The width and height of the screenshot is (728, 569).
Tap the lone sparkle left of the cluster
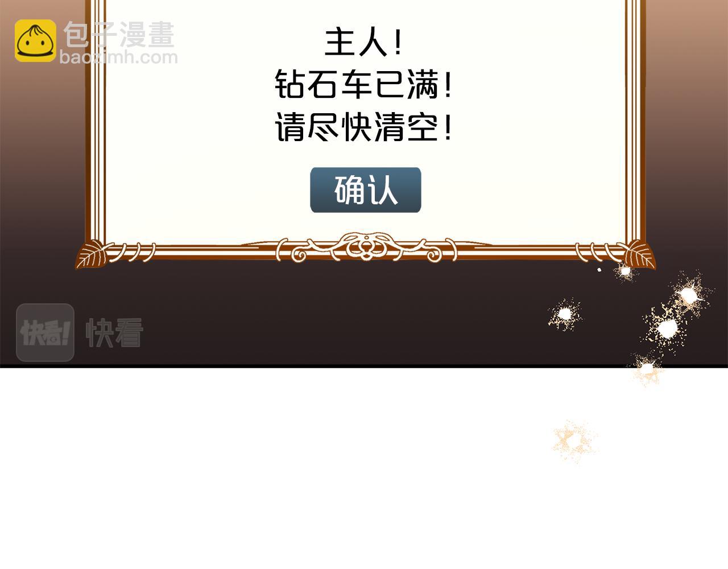click(564, 314)
